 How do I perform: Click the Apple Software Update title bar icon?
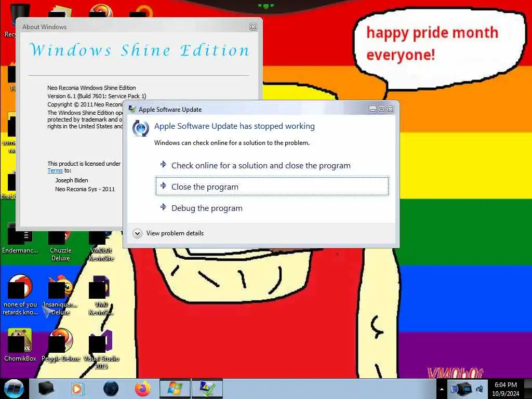point(132,109)
